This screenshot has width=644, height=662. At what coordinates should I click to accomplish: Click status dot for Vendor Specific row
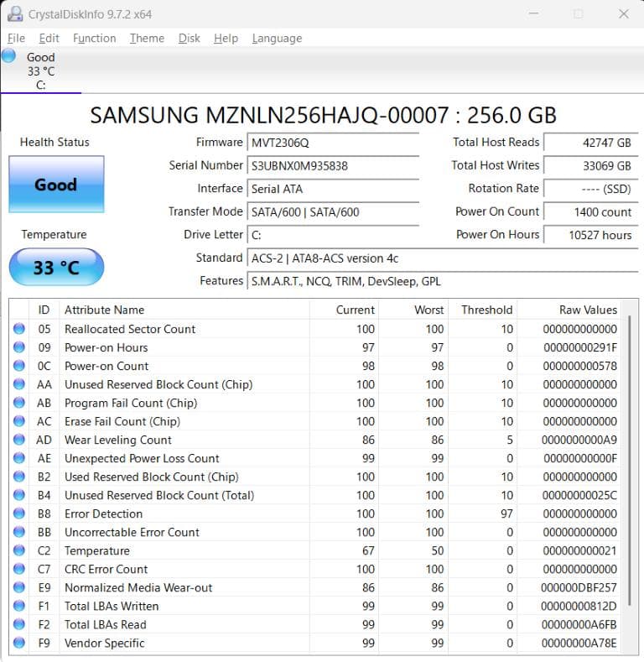pyautogui.click(x=19, y=643)
